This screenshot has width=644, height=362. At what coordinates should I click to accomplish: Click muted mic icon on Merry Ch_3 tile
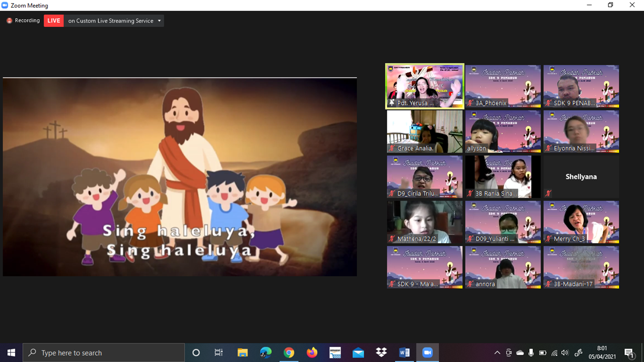tap(548, 239)
